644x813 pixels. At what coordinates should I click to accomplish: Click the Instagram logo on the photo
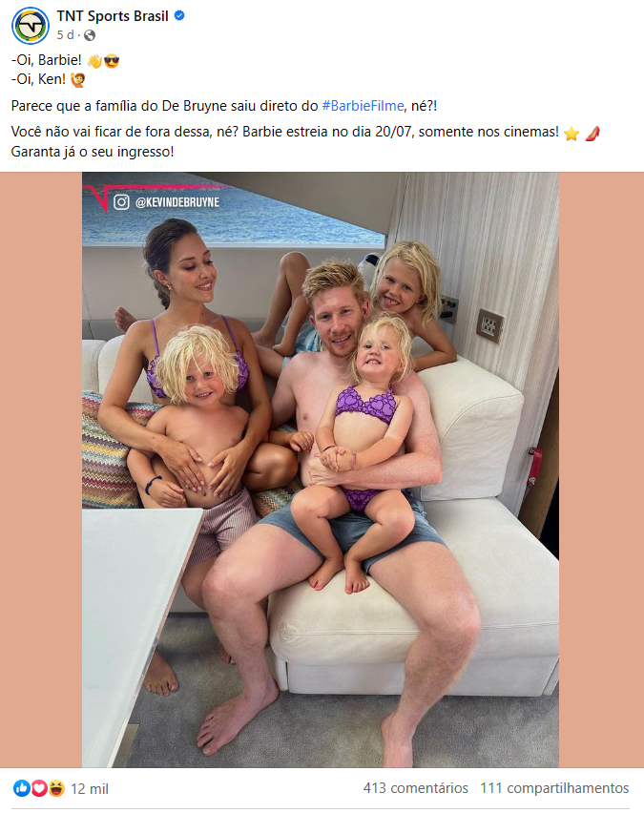pos(121,201)
